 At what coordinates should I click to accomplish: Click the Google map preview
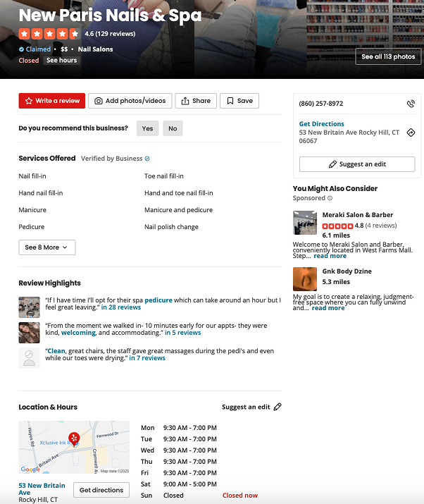[74, 447]
